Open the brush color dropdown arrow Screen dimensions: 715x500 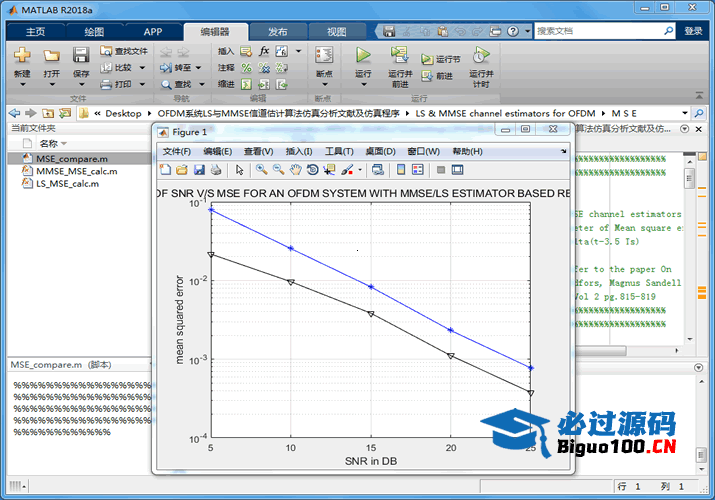pyautogui.click(x=360, y=170)
